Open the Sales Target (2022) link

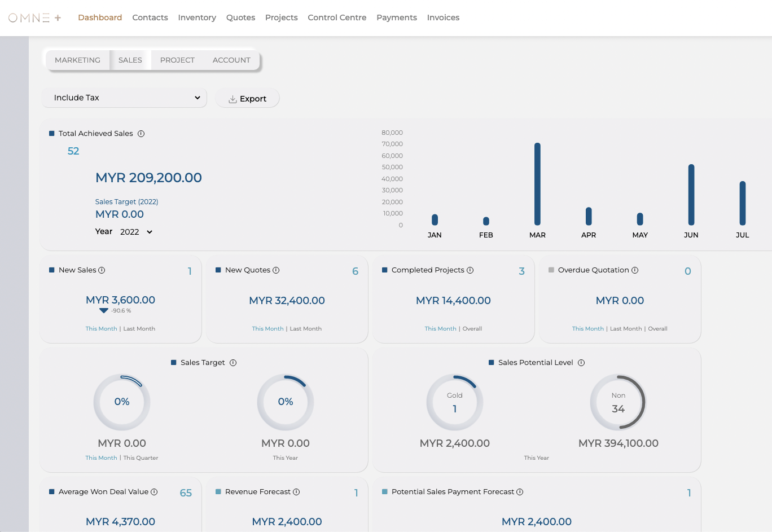pyautogui.click(x=126, y=202)
